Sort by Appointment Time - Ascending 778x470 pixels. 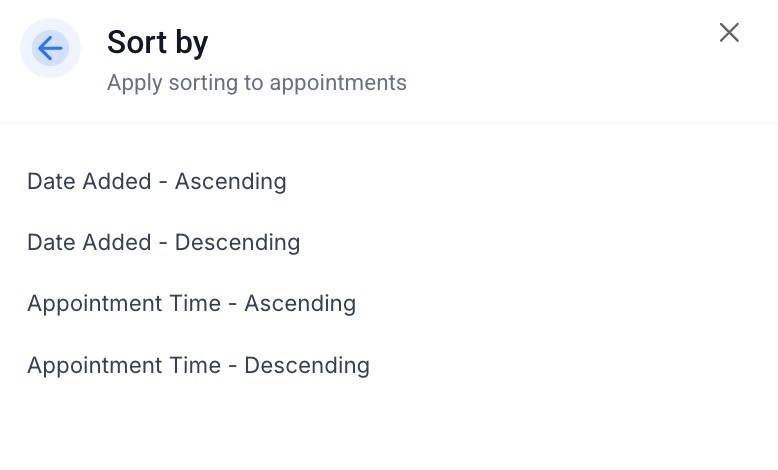pyautogui.click(x=191, y=304)
